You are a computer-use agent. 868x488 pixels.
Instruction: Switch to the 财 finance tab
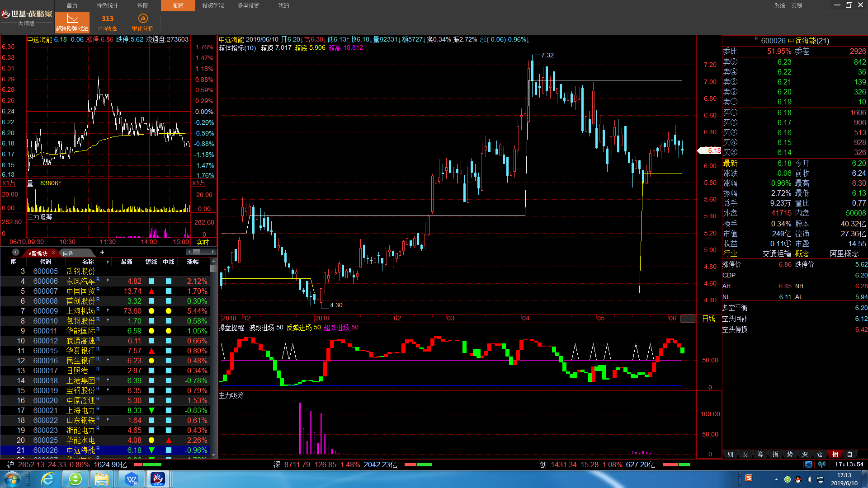click(x=745, y=454)
